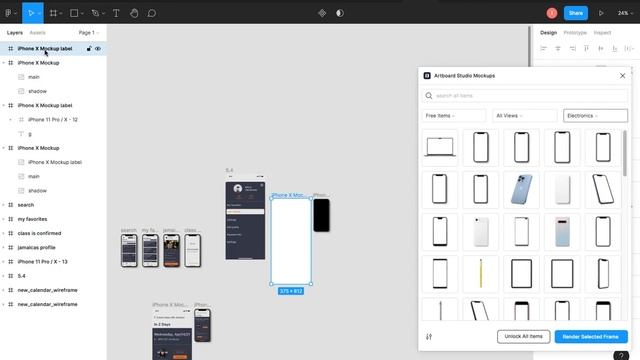Switch to the Layers tab
This screenshot has height=360, width=640.
click(x=15, y=33)
